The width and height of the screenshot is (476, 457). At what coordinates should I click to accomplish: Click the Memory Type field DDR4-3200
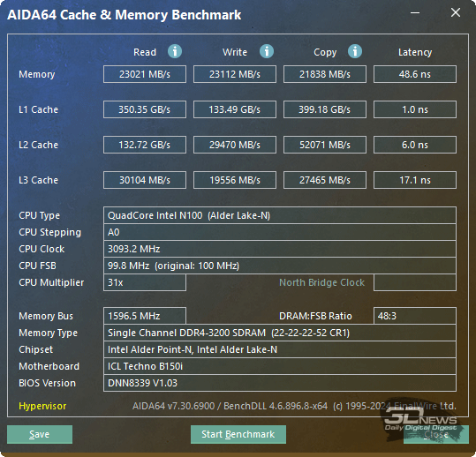[280, 333]
